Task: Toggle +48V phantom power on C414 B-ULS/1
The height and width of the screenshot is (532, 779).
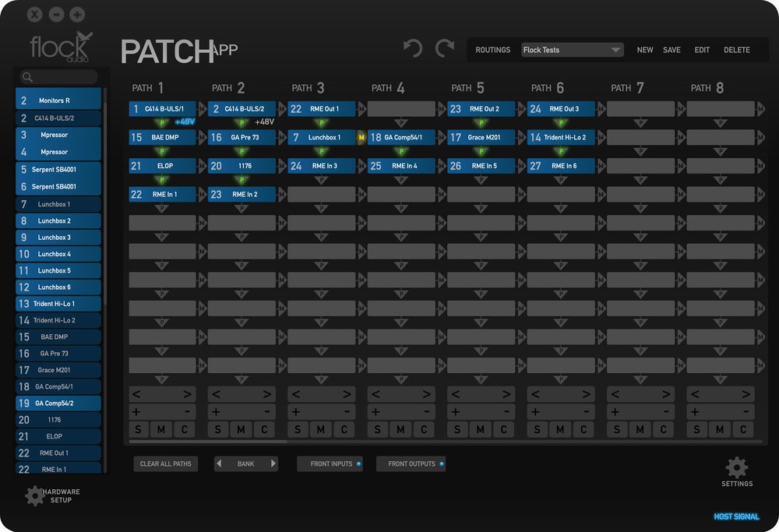Action: 185,122
